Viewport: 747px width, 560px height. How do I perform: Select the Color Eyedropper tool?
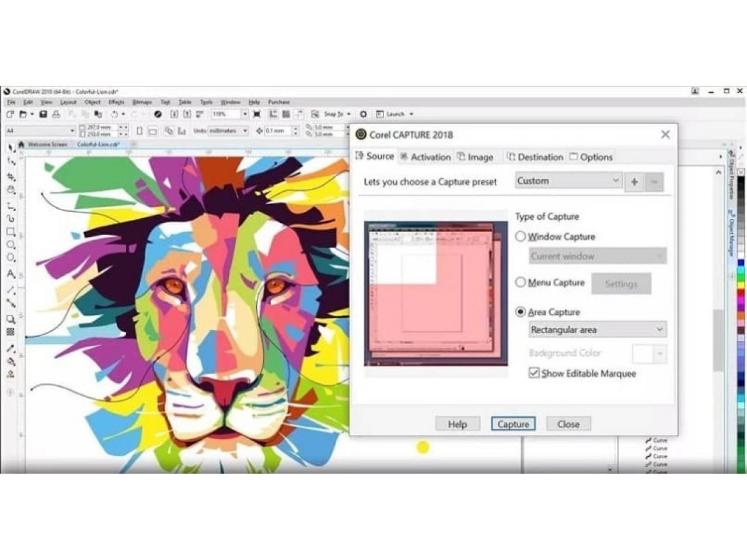tap(11, 349)
